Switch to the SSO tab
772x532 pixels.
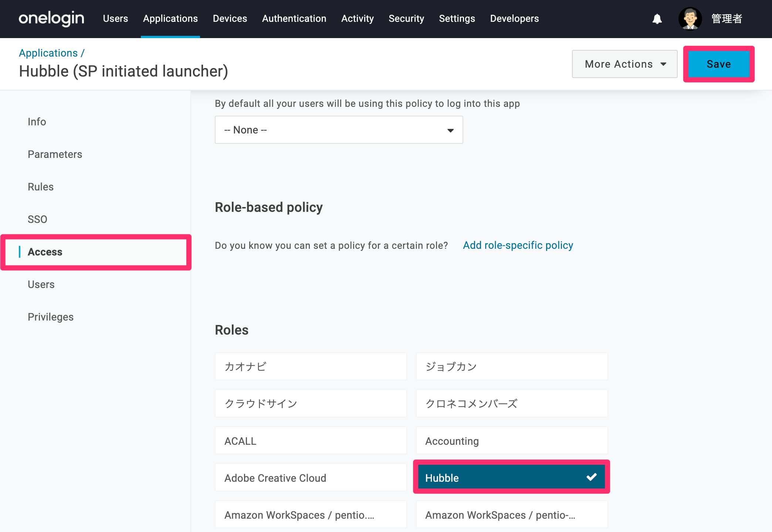[37, 219]
